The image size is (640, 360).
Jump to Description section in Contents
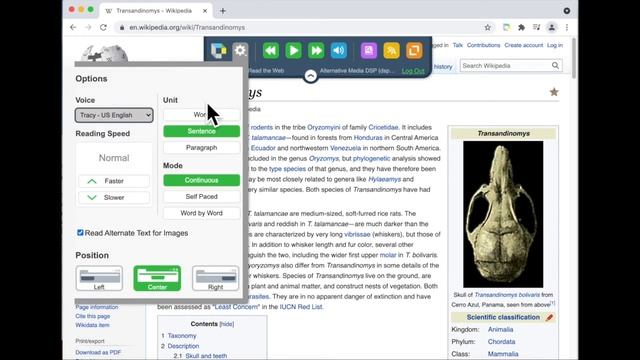[183, 346]
